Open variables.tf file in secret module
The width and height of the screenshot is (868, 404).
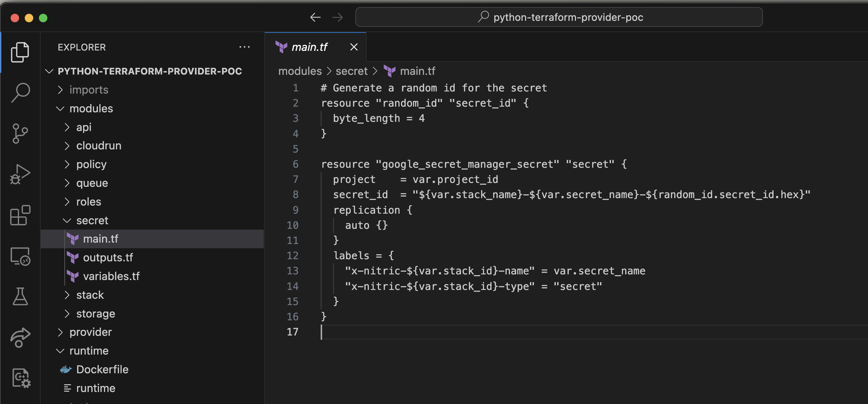pos(111,275)
